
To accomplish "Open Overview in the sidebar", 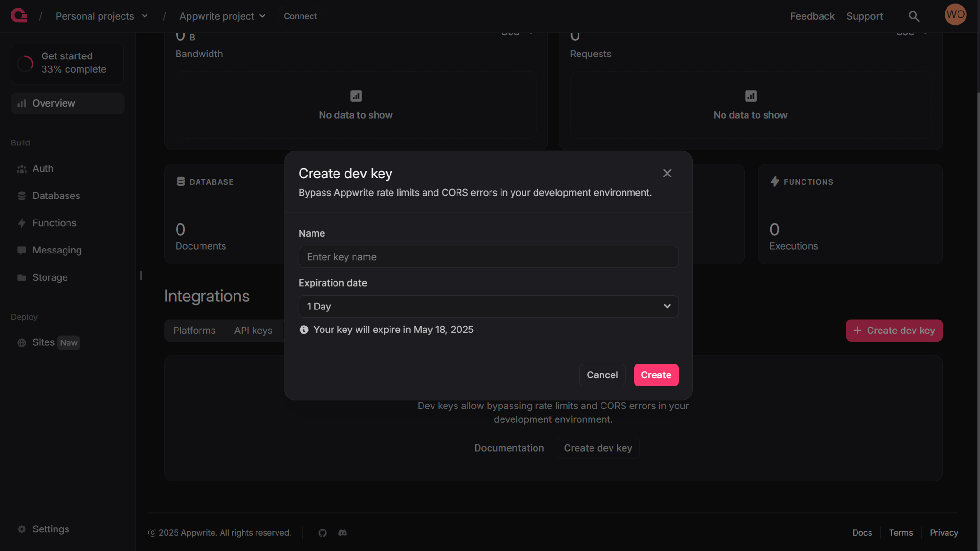I will [x=67, y=103].
